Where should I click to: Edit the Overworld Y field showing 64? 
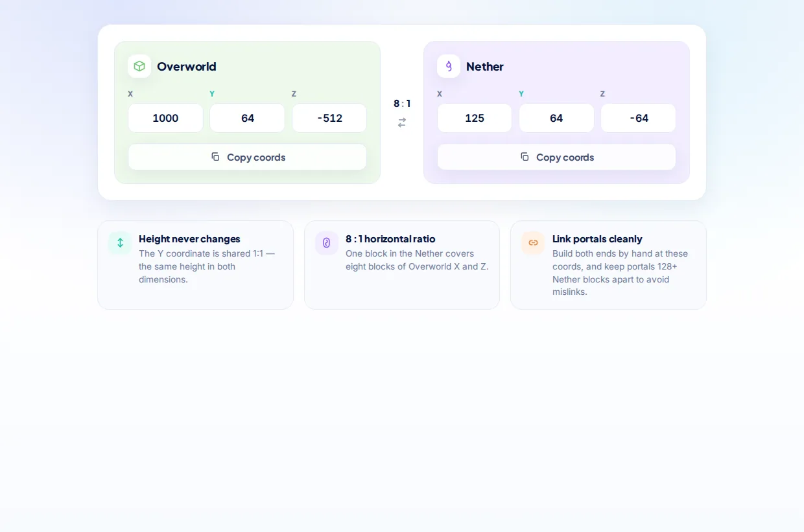coord(247,118)
